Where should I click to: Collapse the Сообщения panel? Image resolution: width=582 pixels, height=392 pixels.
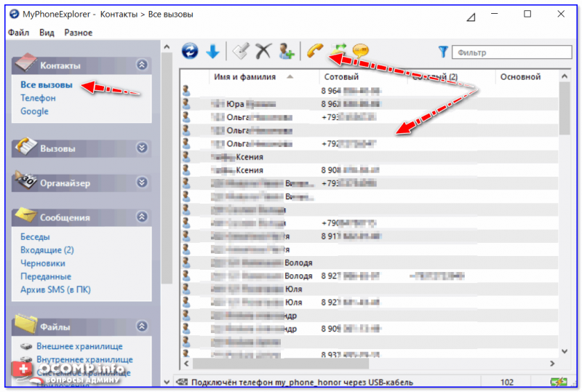click(142, 217)
